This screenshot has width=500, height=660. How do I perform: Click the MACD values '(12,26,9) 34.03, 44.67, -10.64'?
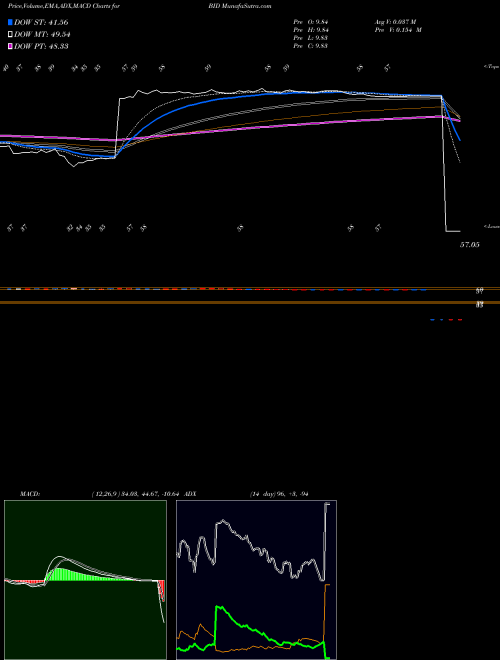(135, 494)
